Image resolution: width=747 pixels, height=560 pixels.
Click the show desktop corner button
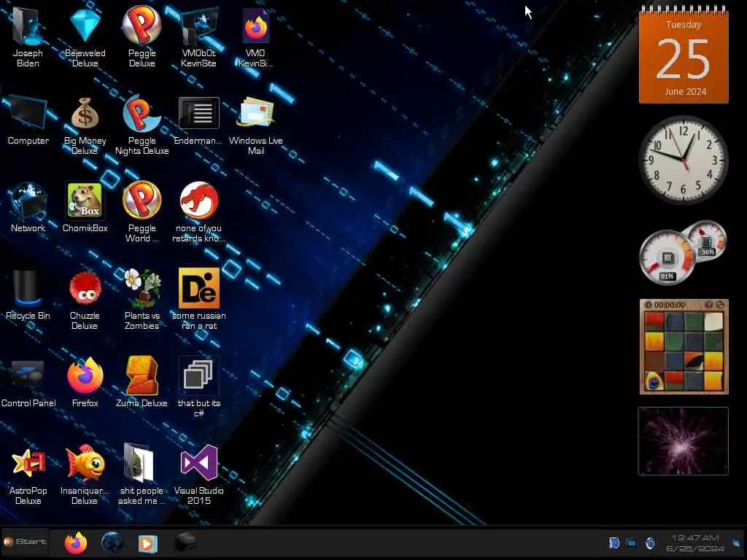coord(737,542)
